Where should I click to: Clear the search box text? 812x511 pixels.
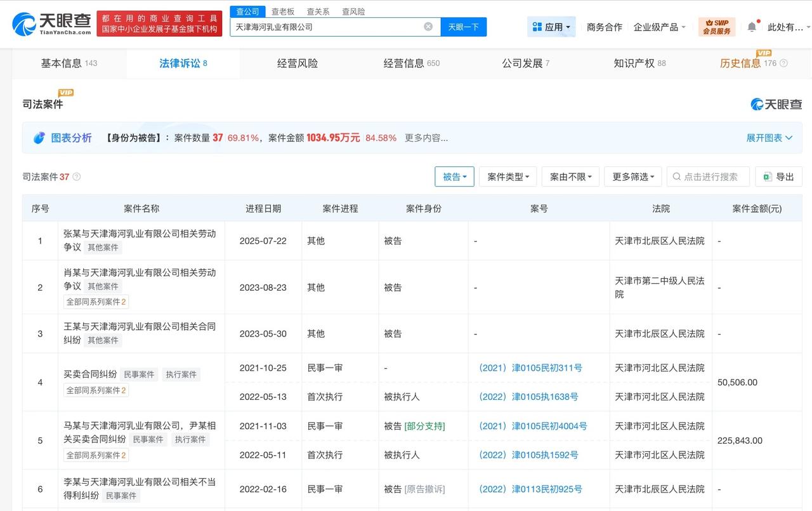(428, 27)
